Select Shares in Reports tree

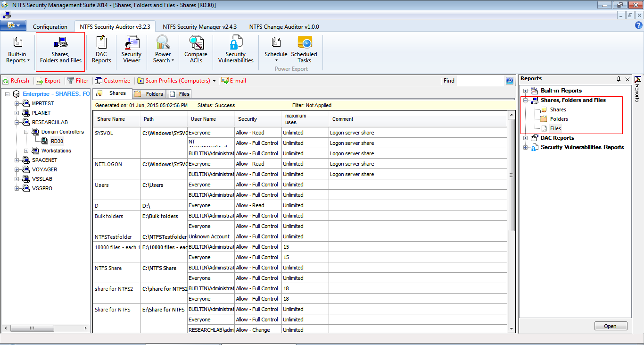tap(558, 109)
